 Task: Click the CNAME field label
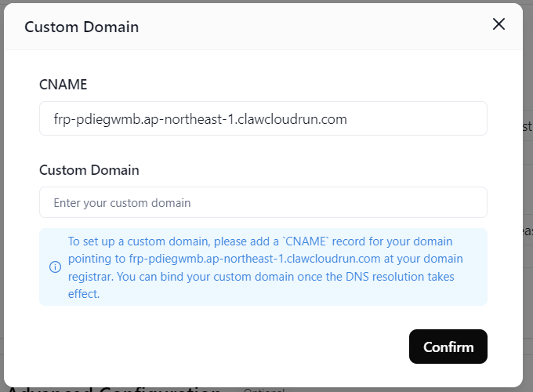63,84
